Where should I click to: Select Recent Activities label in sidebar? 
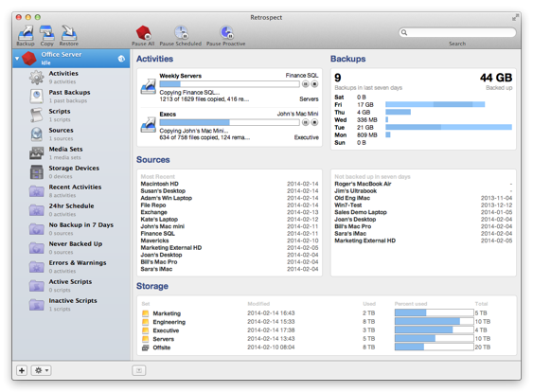click(x=75, y=187)
